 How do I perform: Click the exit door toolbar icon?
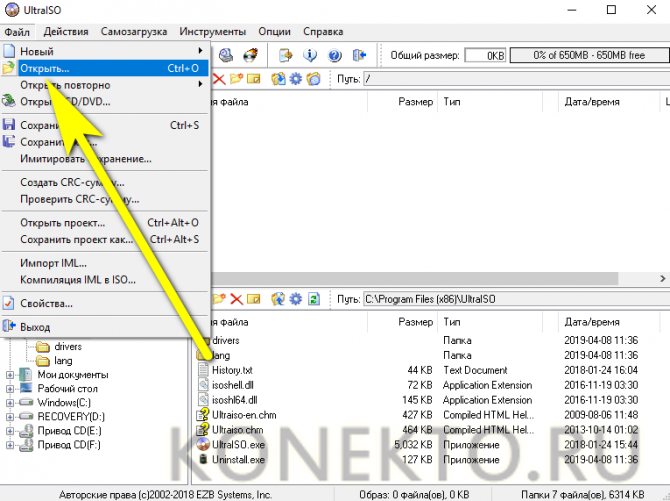tap(359, 55)
